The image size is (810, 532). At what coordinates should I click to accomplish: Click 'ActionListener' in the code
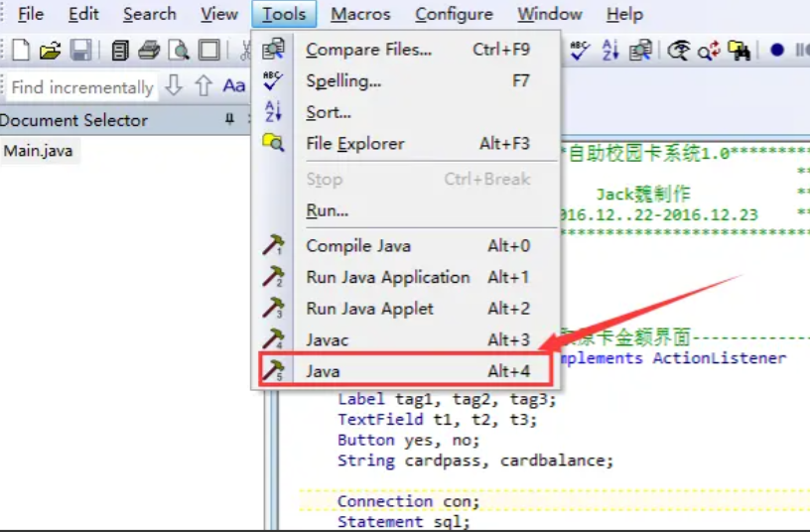tap(719, 358)
